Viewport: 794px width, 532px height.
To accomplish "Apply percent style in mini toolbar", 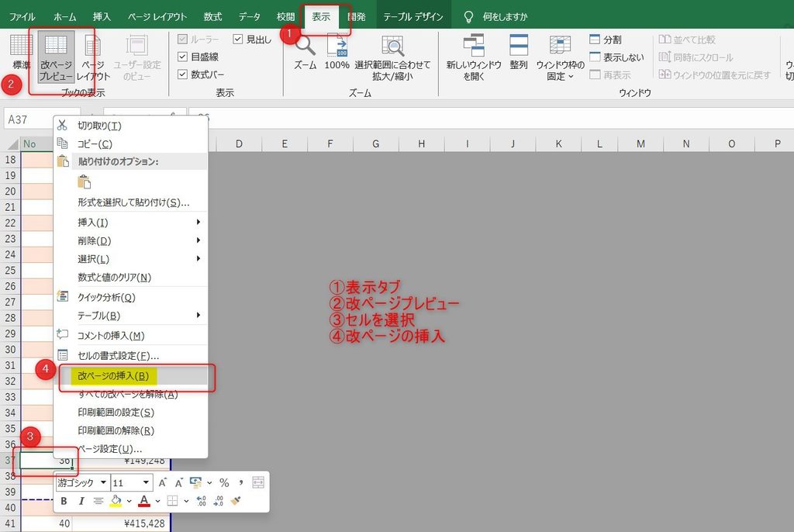I will 224,483.
